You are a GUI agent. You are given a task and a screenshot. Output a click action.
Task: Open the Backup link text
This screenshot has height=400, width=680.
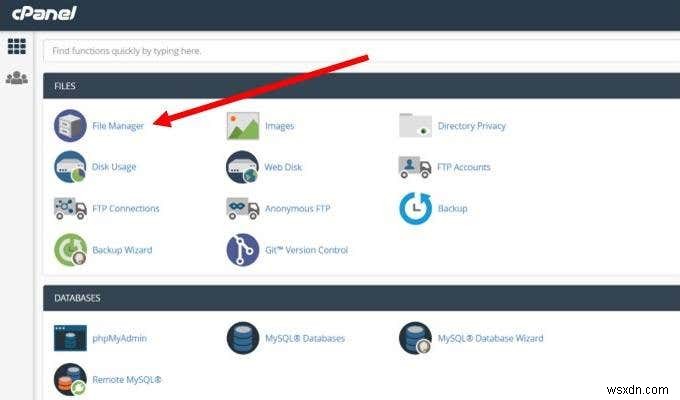[x=453, y=209]
